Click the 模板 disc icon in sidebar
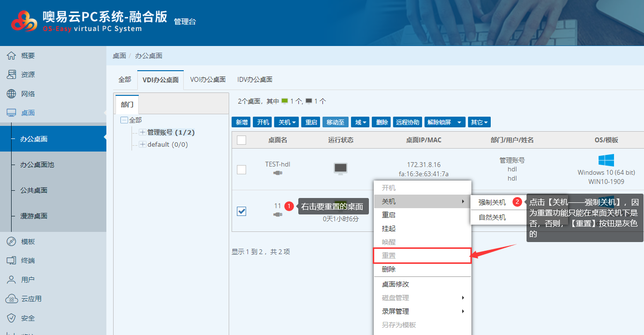The width and height of the screenshot is (644, 335). (x=11, y=242)
